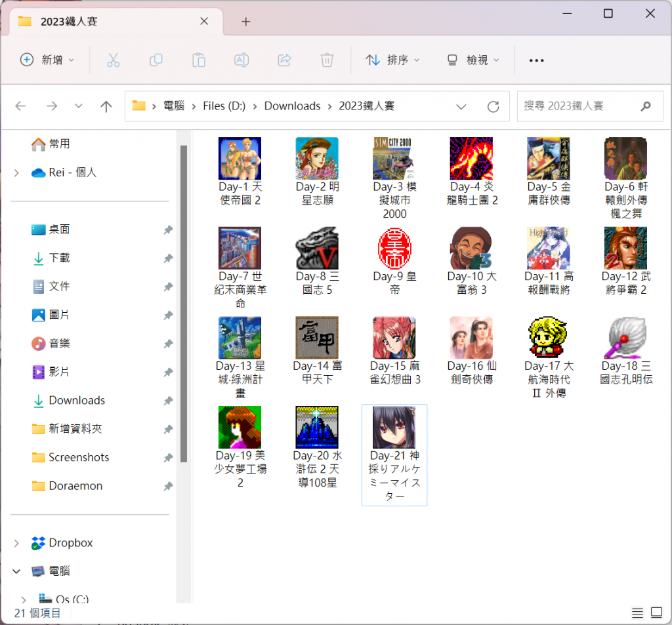Go back with the left arrow
Screen dimensions: 672x625
point(20,106)
